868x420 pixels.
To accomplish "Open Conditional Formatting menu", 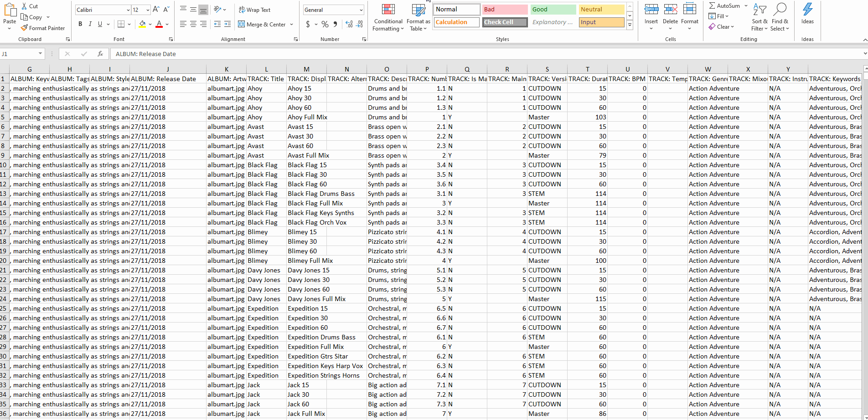I will pyautogui.click(x=388, y=18).
